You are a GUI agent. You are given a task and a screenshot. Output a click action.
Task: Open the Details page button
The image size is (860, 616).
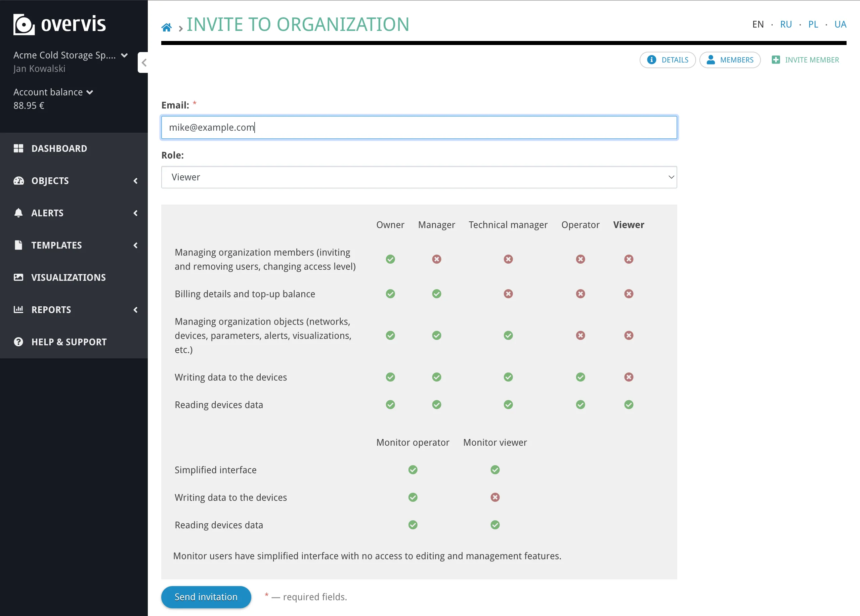668,60
